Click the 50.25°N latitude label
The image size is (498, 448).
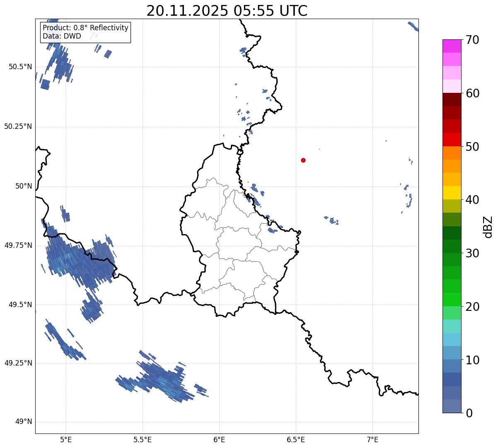pyautogui.click(x=18, y=126)
